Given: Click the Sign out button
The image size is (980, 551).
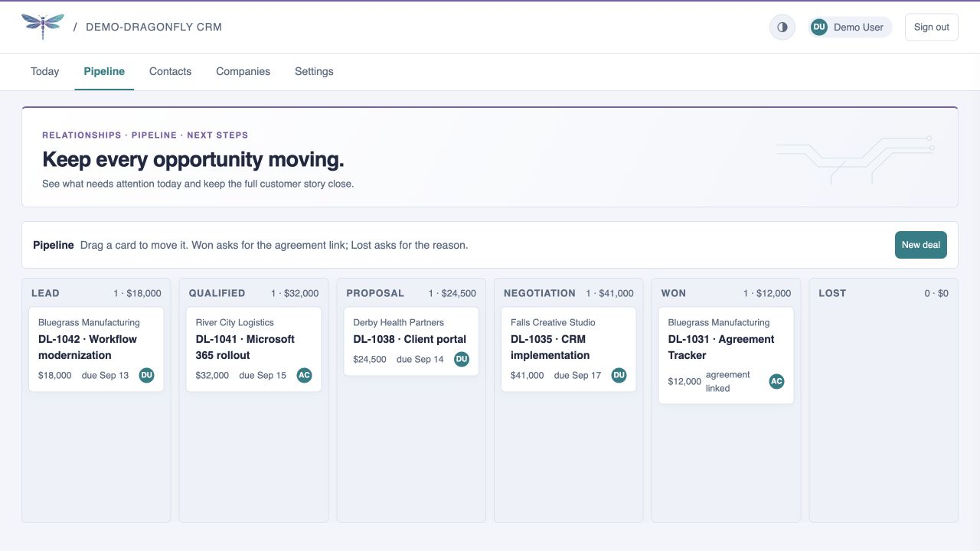Looking at the screenshot, I should click(x=931, y=27).
